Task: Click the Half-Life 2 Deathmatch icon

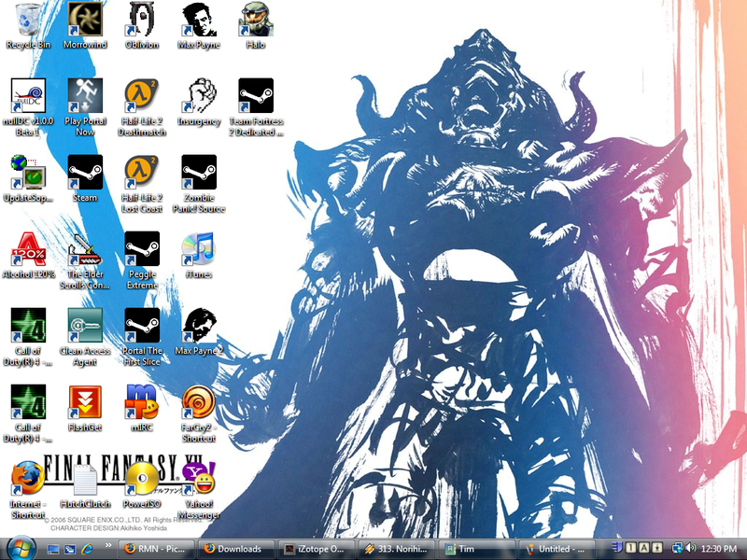Action: [x=141, y=95]
